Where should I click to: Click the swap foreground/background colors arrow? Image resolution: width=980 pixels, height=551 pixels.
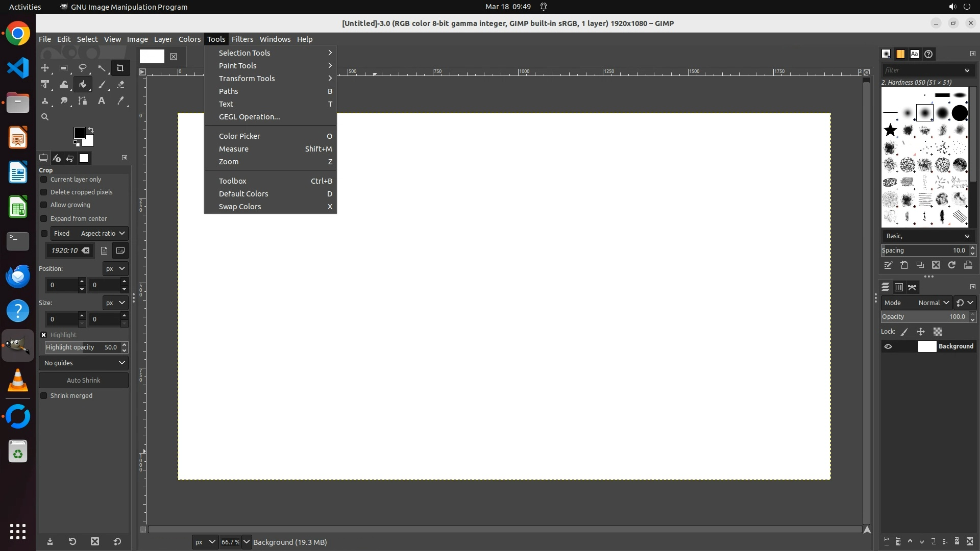coord(91,130)
